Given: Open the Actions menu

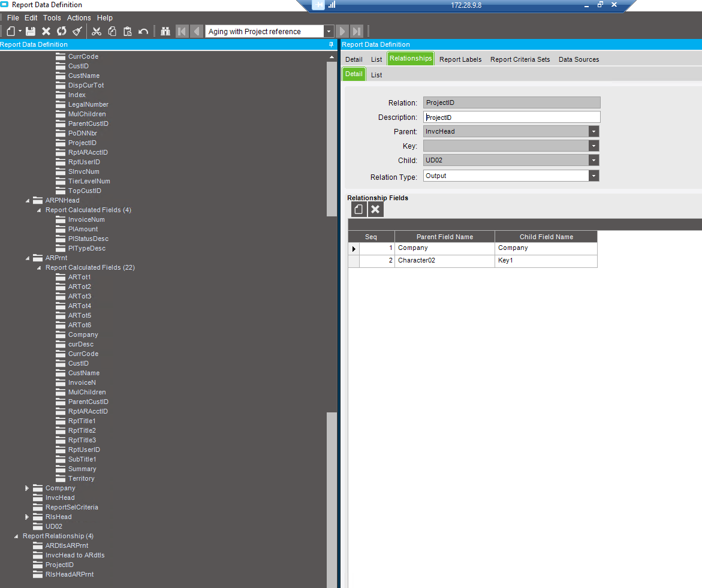Looking at the screenshot, I should (x=79, y=18).
